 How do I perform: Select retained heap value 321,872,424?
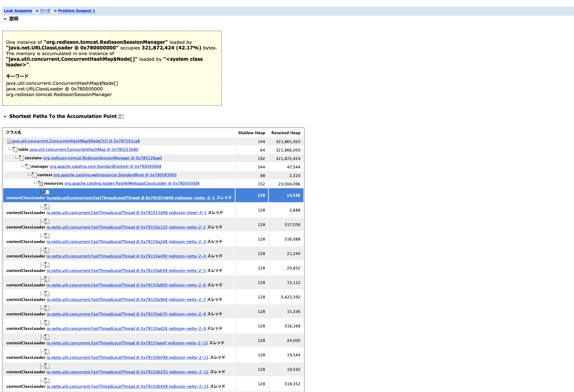click(288, 159)
